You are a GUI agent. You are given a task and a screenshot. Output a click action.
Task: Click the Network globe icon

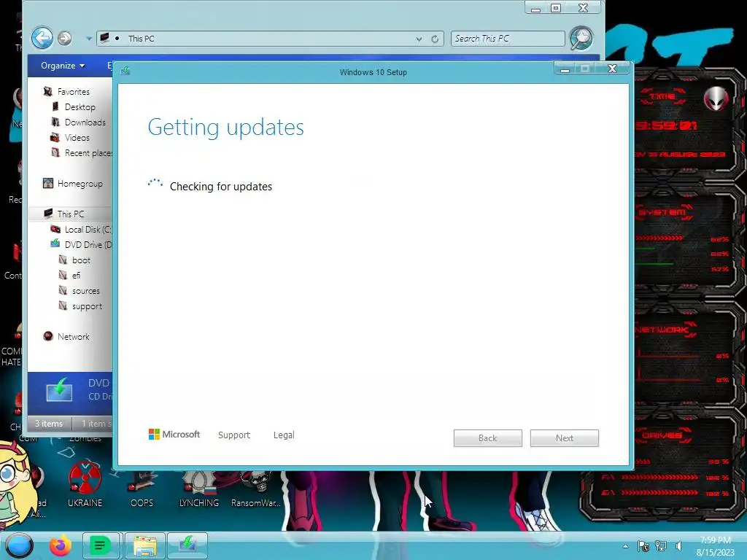pos(48,336)
